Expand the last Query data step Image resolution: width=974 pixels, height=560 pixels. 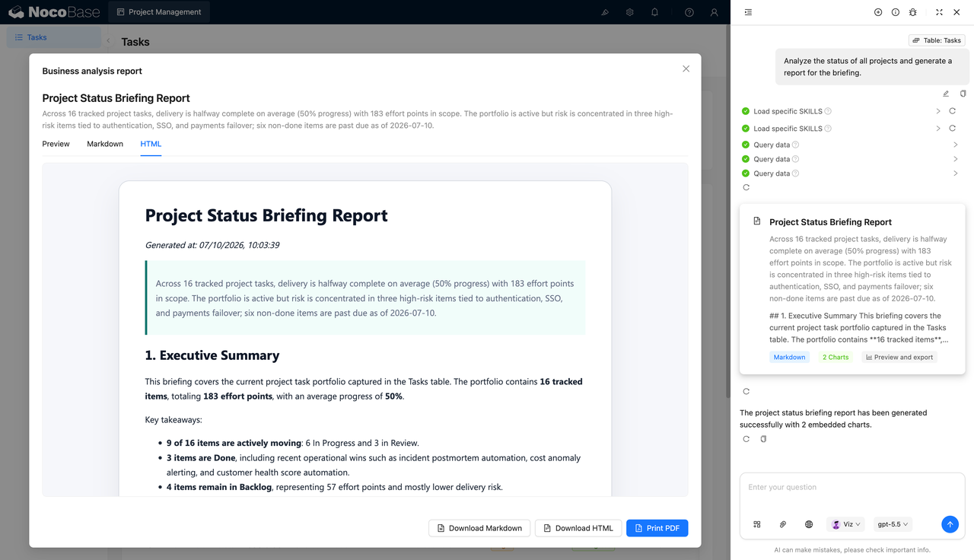coord(956,173)
